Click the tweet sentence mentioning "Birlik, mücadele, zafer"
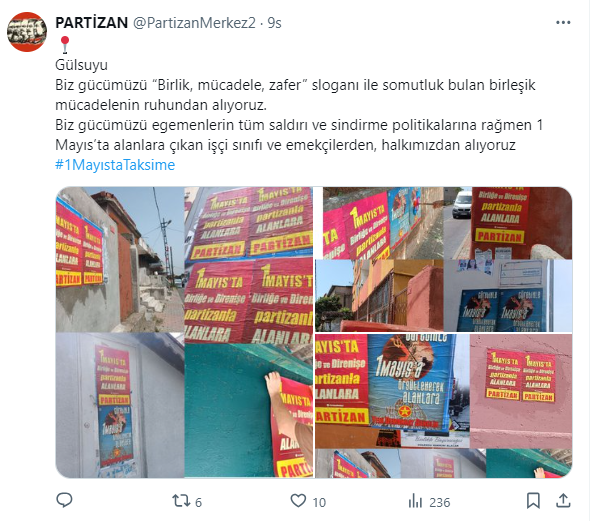Screen dimensions: 594x521 click(295, 95)
